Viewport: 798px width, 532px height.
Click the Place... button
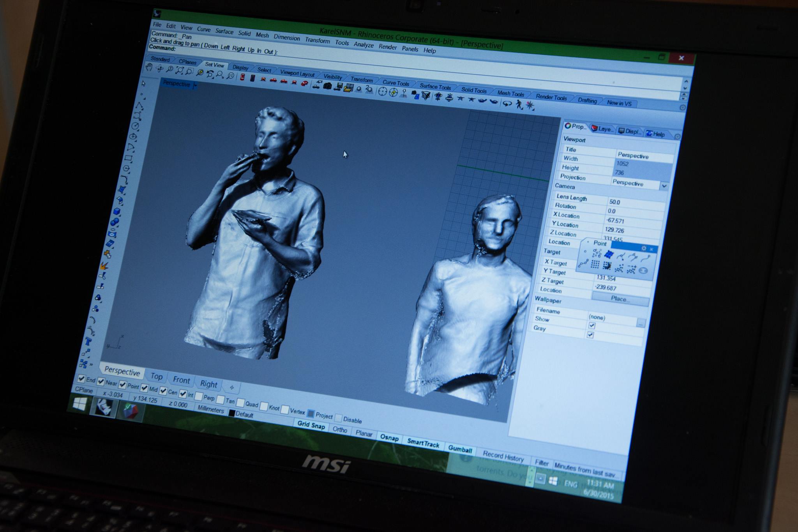point(619,299)
